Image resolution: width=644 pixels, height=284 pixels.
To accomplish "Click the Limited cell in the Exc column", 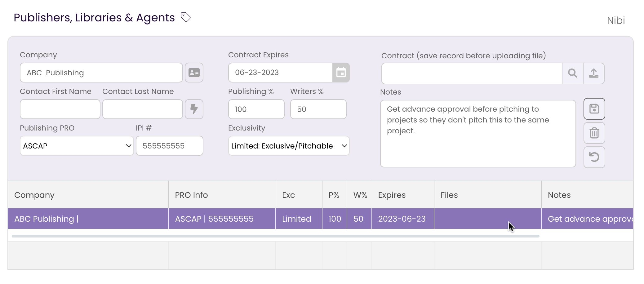I will click(x=299, y=219).
